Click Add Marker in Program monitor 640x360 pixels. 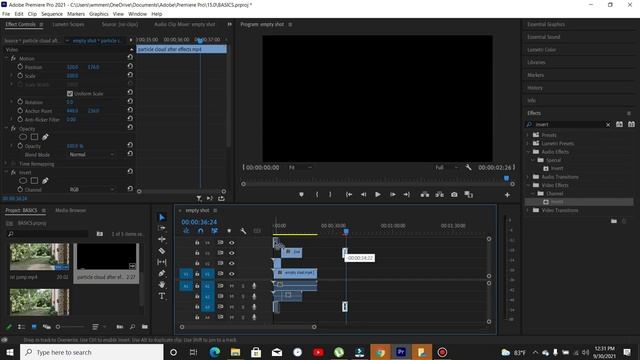tap(301, 195)
